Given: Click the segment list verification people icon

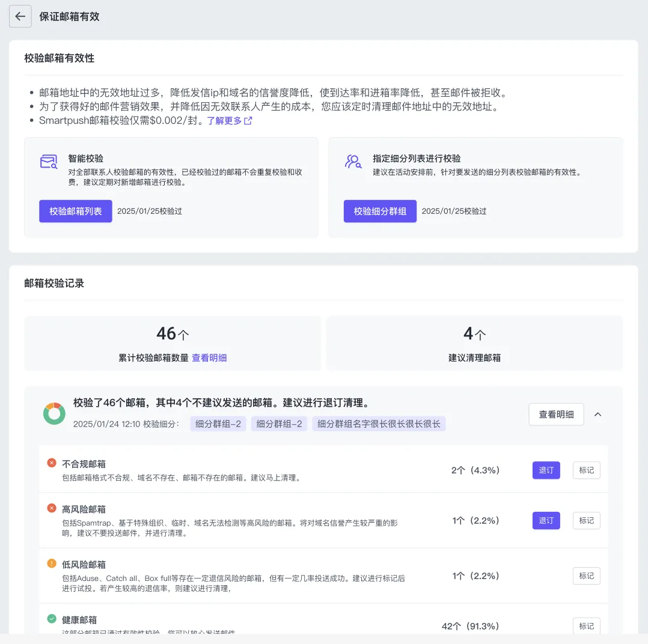Looking at the screenshot, I should [x=353, y=161].
